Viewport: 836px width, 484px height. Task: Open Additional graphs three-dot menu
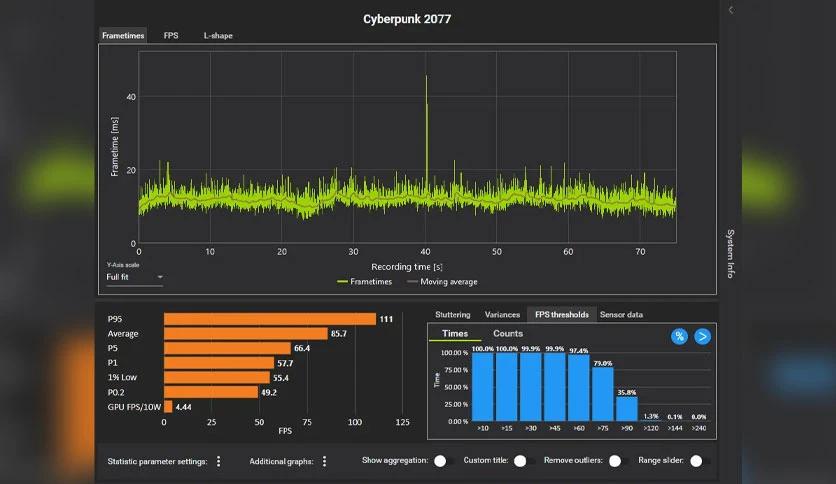(x=324, y=461)
